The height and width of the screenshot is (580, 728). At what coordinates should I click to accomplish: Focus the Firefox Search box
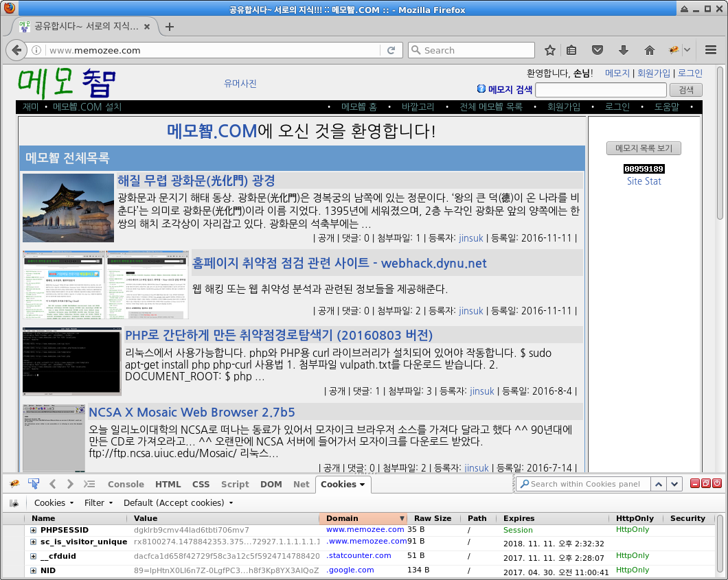point(471,50)
